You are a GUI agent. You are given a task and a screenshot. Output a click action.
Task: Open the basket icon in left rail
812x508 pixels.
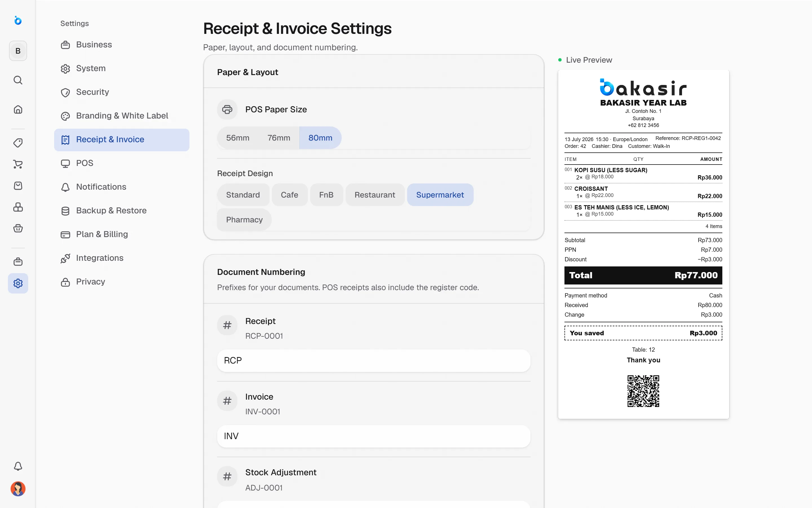pyautogui.click(x=18, y=229)
